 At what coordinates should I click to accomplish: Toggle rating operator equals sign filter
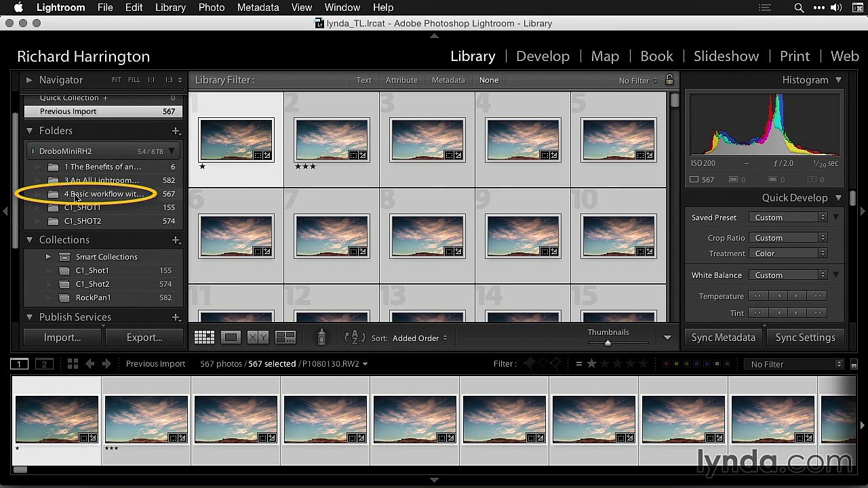pos(578,364)
